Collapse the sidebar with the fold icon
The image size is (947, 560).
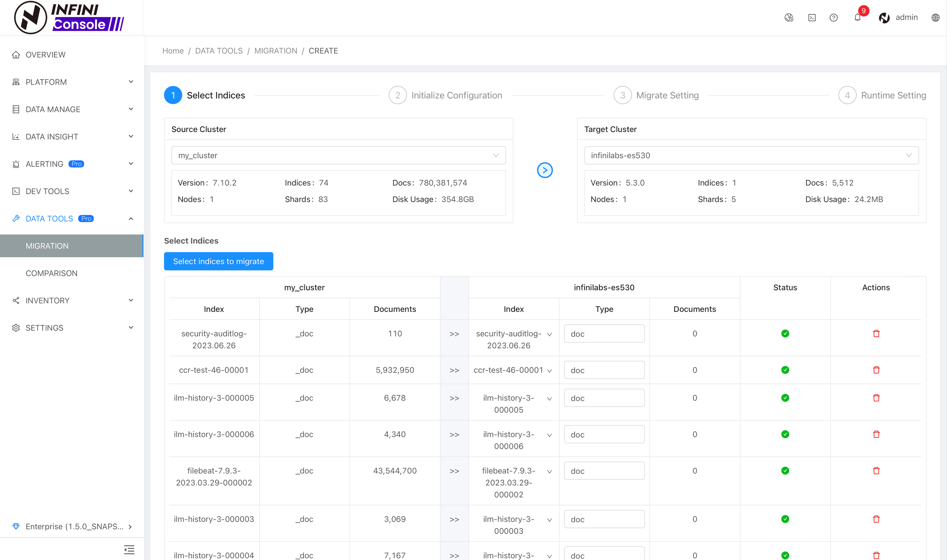pos(129,549)
